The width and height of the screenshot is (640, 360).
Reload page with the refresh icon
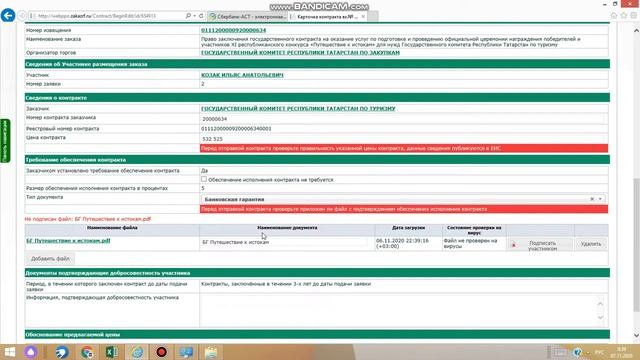click(x=201, y=16)
